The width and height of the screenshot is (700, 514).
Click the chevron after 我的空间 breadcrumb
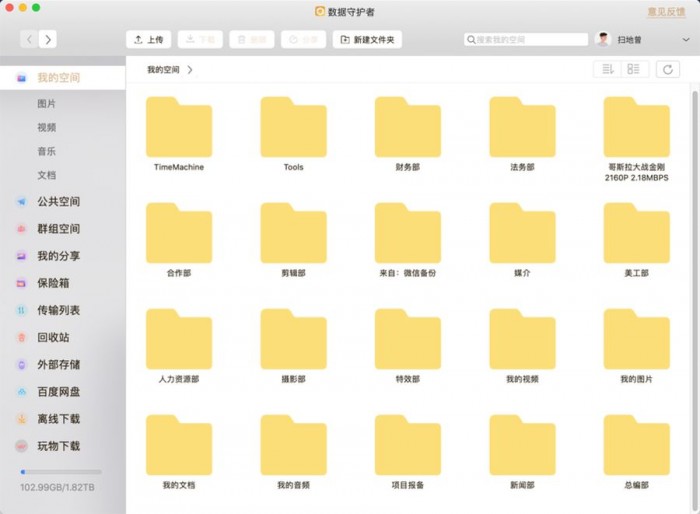click(190, 70)
